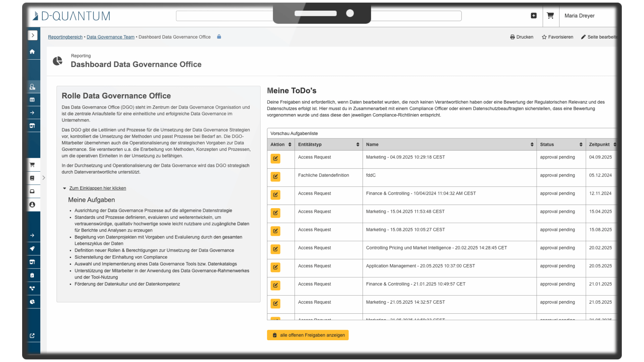Open rocket icon in left sidebar

pyautogui.click(x=32, y=249)
